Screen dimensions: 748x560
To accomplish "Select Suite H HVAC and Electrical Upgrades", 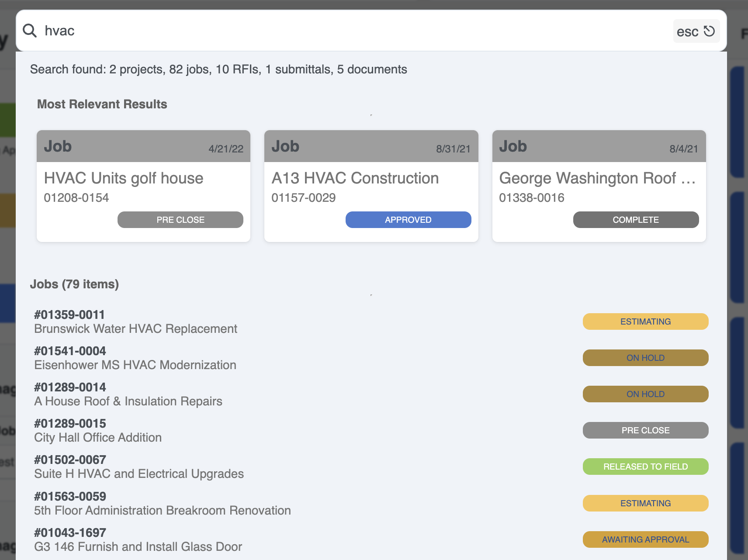I will (x=139, y=474).
